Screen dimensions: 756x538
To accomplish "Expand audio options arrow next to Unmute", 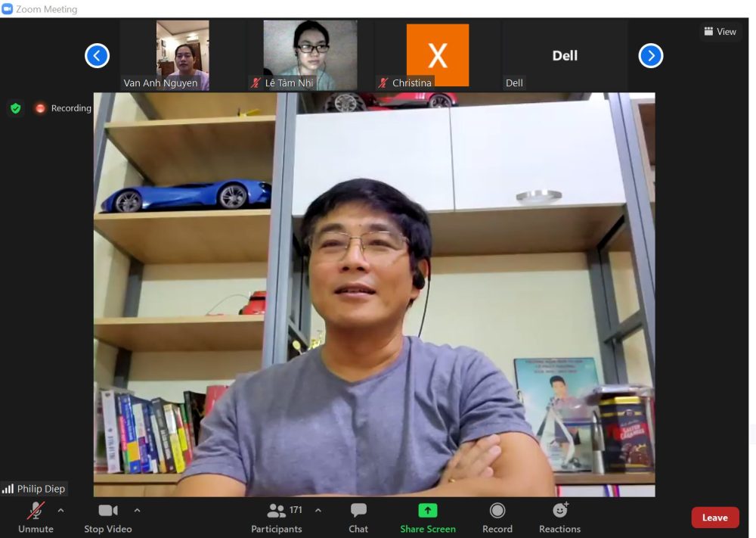I will click(61, 510).
